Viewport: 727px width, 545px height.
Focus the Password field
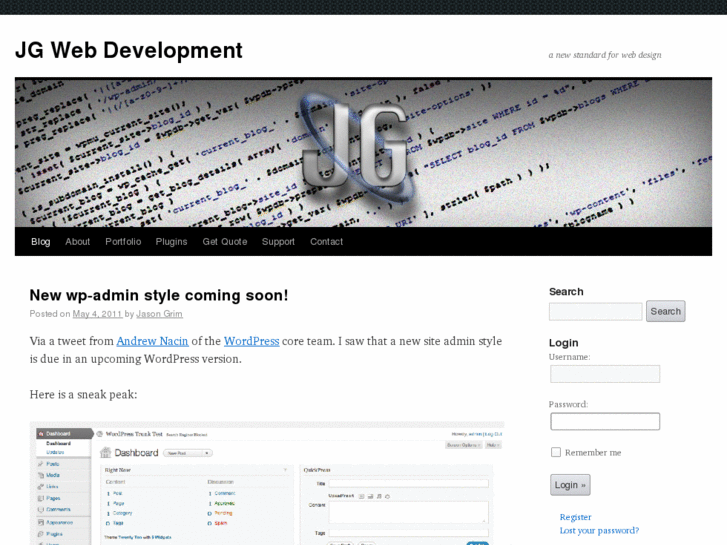pos(605,422)
